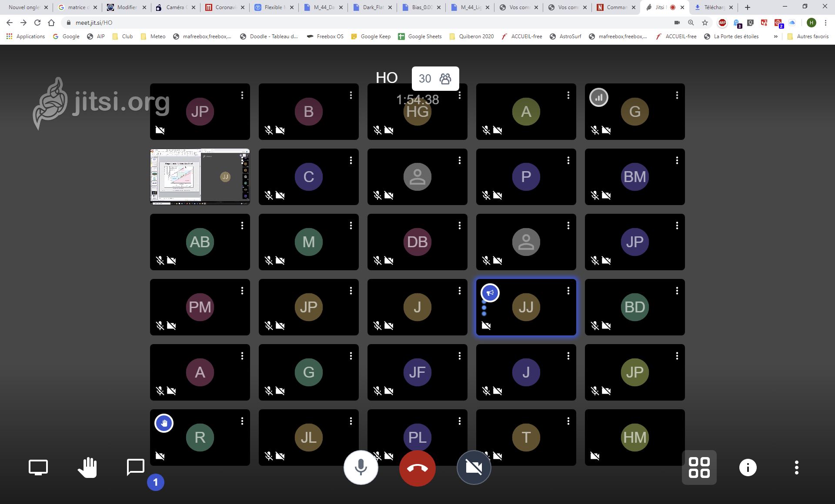Toggle the camera on/off button
Image resolution: width=835 pixels, height=504 pixels.
pos(474,468)
